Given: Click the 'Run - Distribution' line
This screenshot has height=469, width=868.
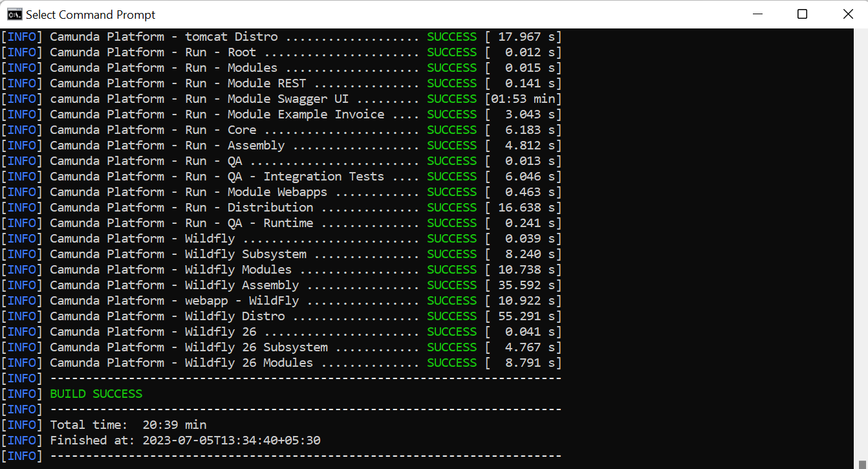Looking at the screenshot, I should [x=281, y=208].
